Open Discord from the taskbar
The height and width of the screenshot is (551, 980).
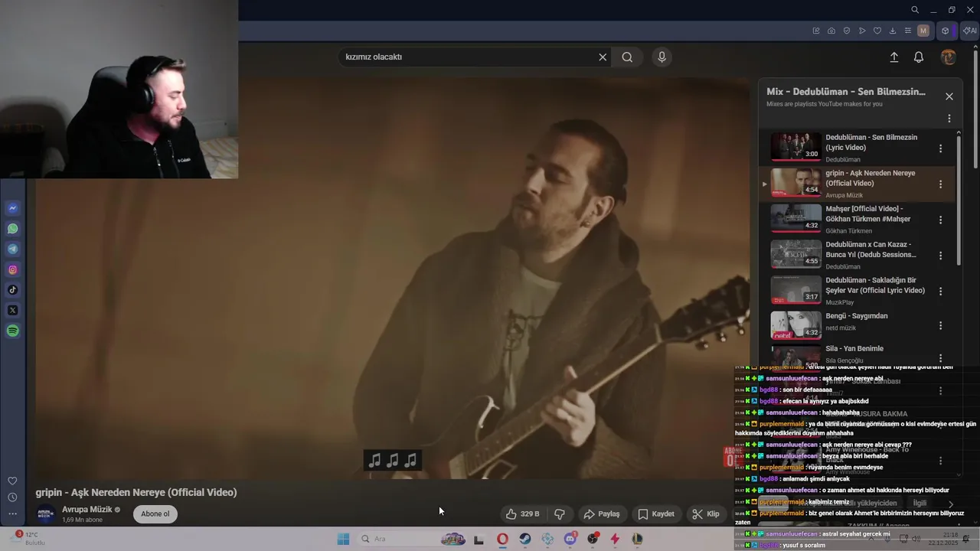[x=570, y=540]
